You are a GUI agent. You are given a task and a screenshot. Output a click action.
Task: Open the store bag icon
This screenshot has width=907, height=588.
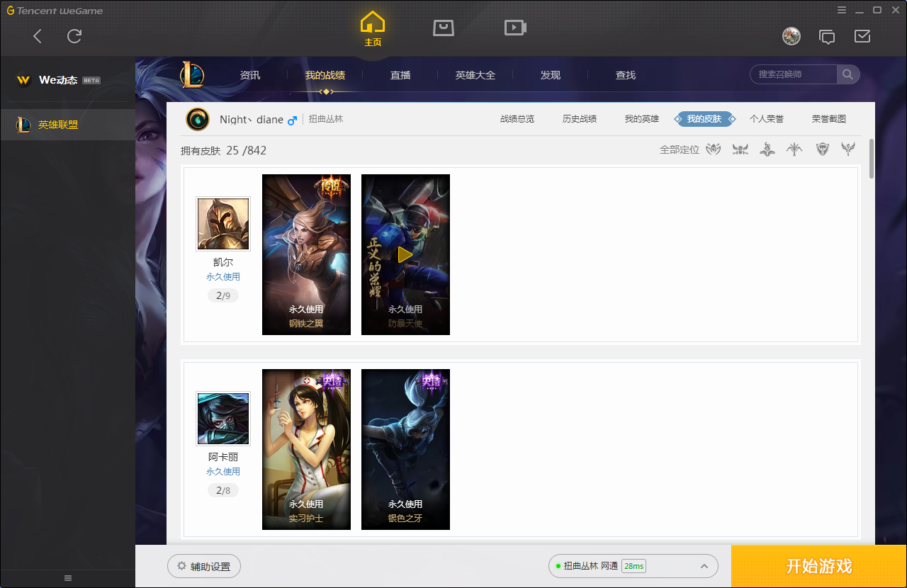click(x=444, y=28)
